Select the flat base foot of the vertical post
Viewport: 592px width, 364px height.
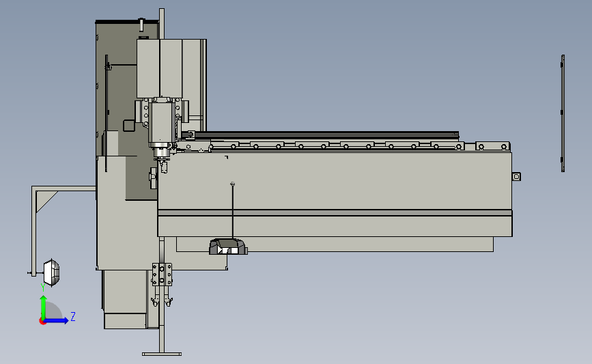tap(162, 354)
